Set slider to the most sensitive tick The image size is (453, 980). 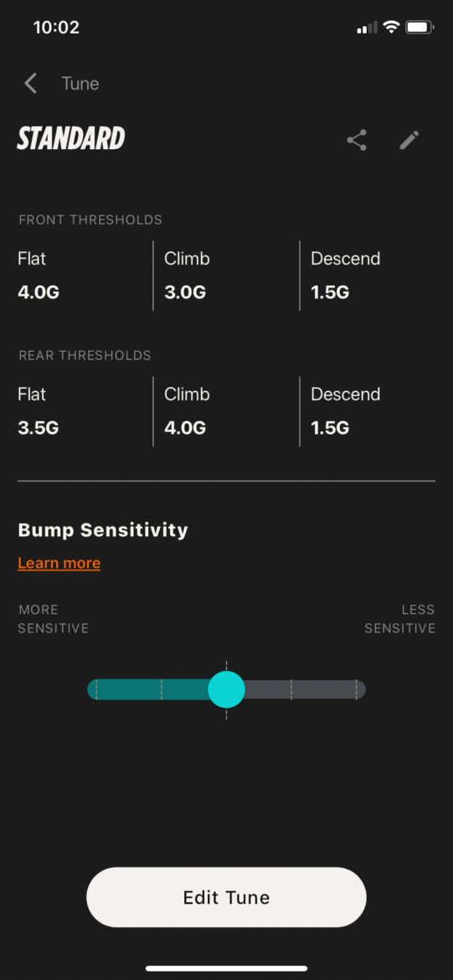96,689
